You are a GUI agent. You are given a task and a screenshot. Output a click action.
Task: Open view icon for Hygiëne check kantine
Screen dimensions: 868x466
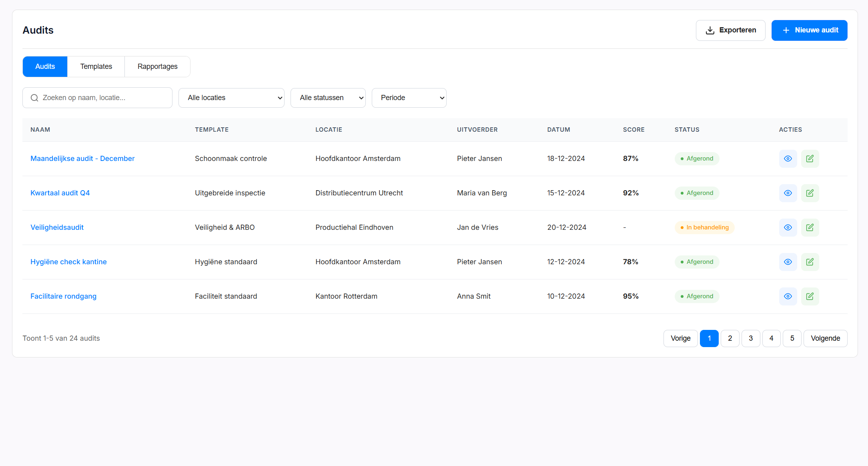[x=788, y=262]
